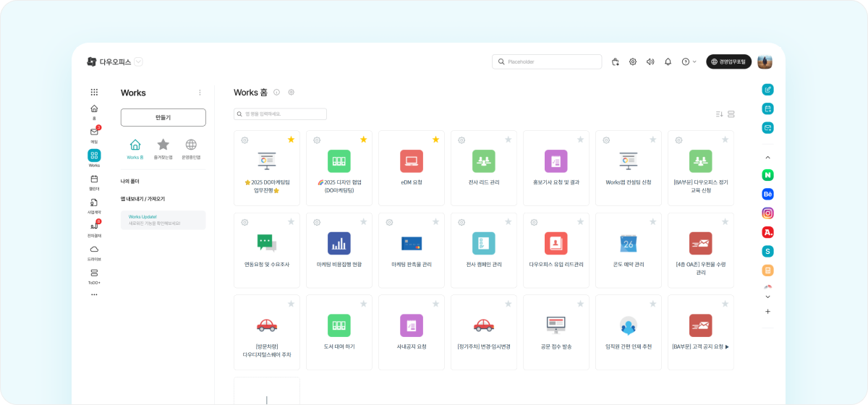Click the app name search field

(281, 114)
